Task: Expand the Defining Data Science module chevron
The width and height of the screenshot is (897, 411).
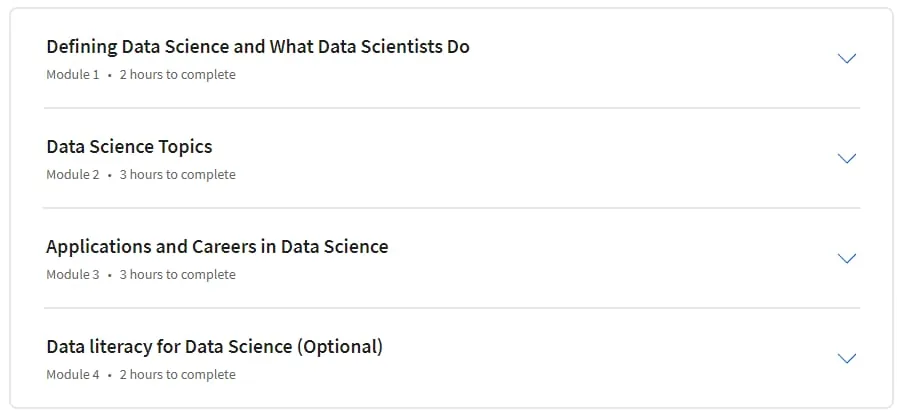Action: 846,58
